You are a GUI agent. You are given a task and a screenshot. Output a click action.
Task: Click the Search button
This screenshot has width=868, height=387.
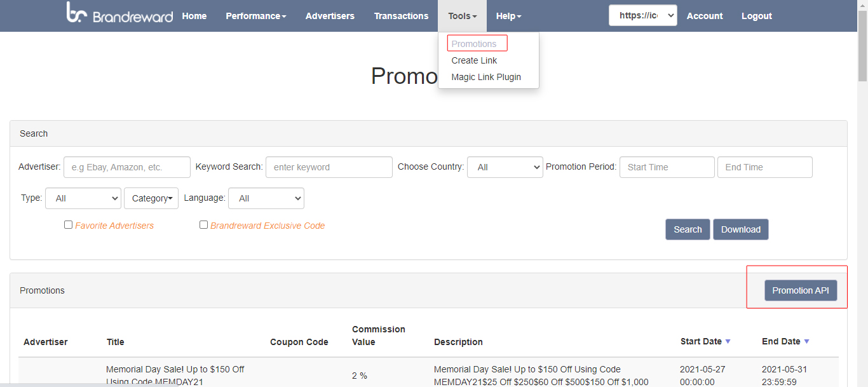tap(688, 229)
